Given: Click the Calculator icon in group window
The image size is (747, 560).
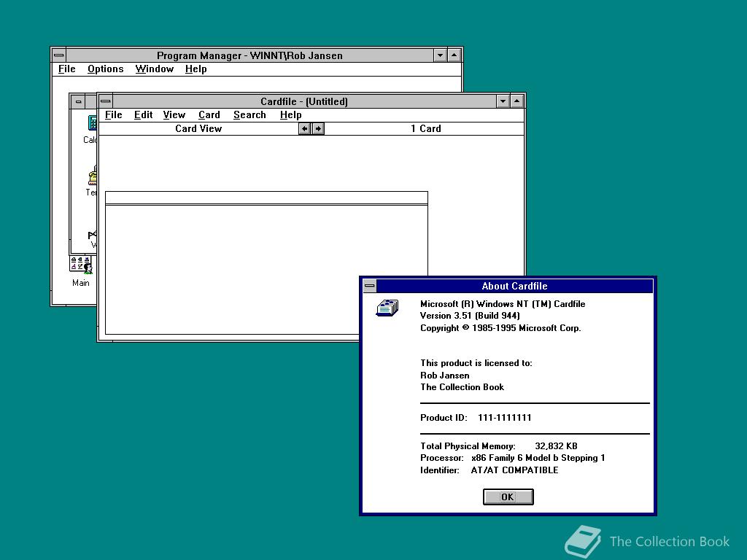Looking at the screenshot, I should (x=92, y=122).
